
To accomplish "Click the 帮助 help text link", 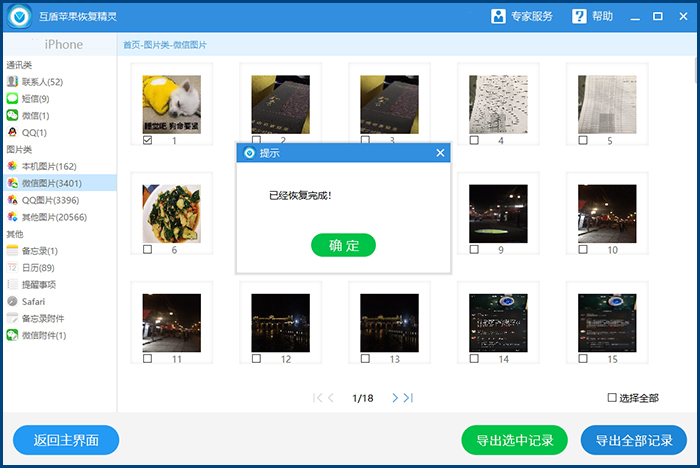I will click(x=602, y=17).
